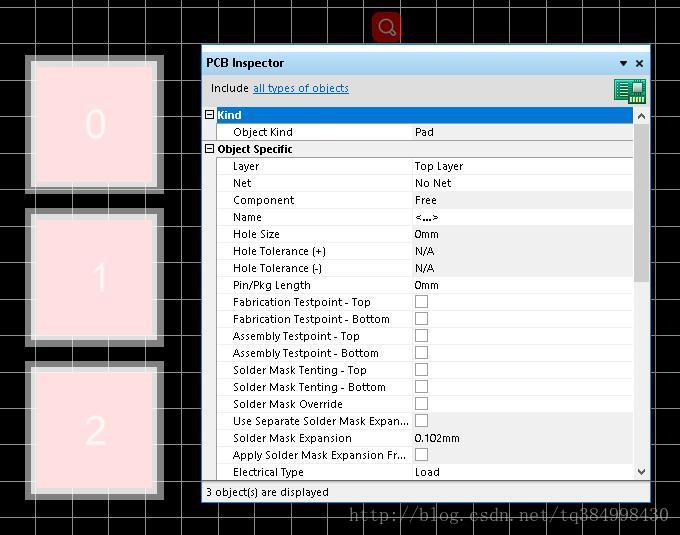Click the Object Kind value 'Pad'
Viewport: 680px width, 535px height.
coord(424,132)
